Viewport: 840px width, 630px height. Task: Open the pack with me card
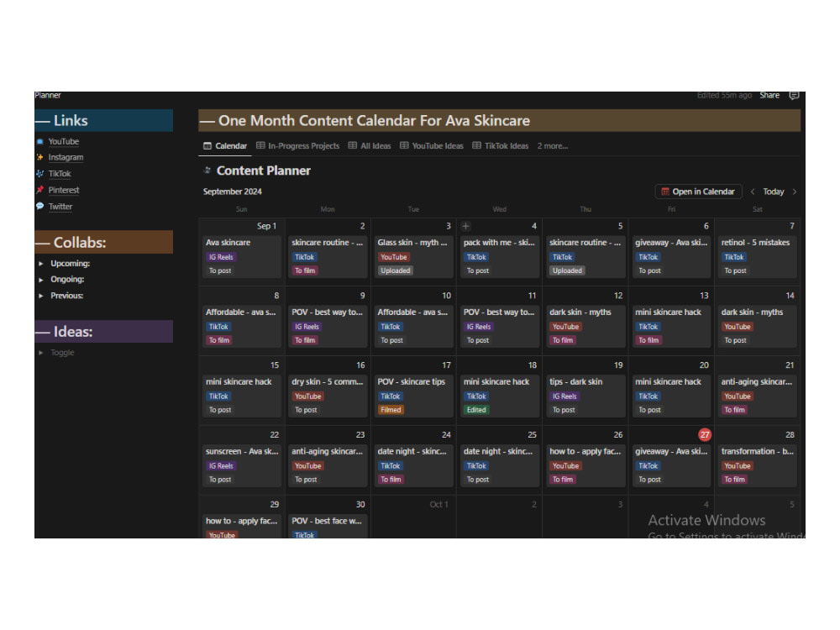[x=499, y=256]
